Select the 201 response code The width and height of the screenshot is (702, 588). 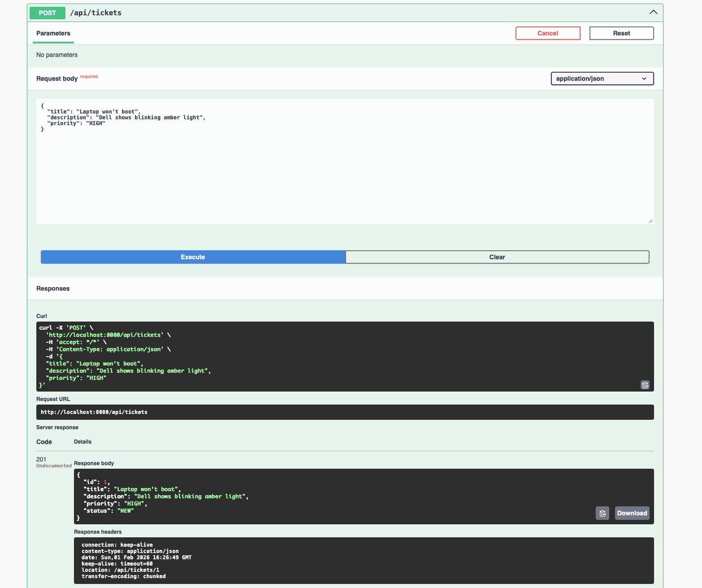click(x=41, y=459)
